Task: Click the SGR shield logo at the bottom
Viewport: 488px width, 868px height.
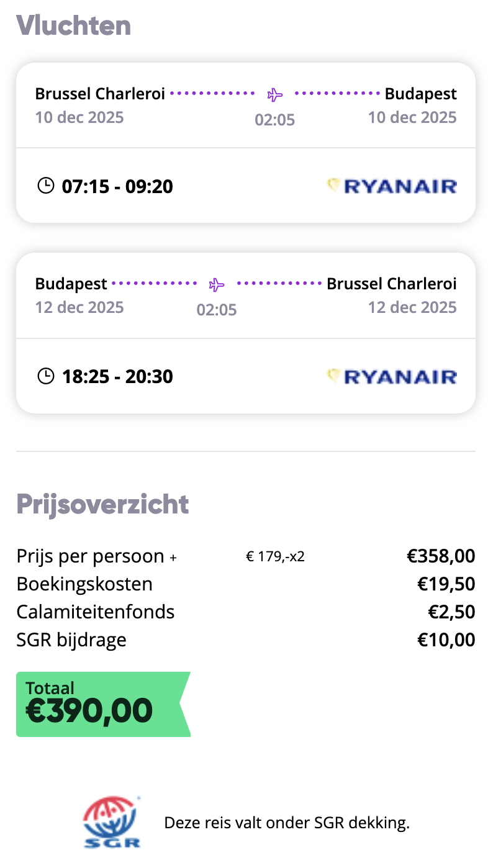Action: tap(111, 821)
